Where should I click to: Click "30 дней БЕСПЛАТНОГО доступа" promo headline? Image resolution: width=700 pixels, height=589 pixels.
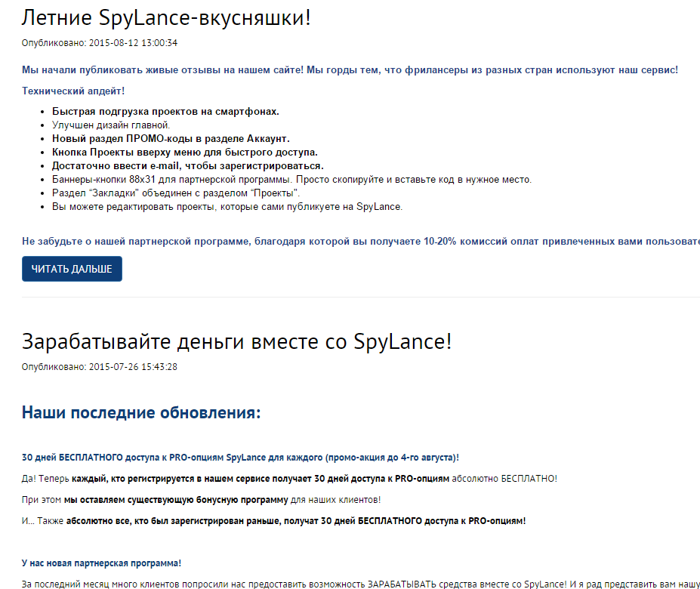pyautogui.click(x=240, y=458)
